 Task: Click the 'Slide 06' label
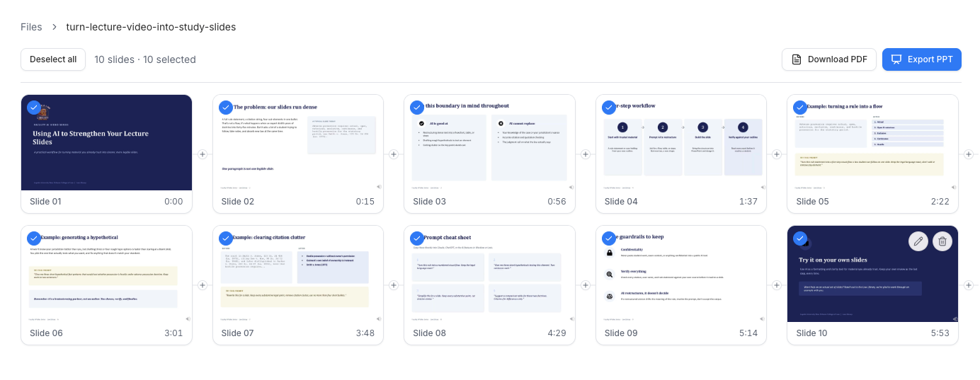point(45,333)
